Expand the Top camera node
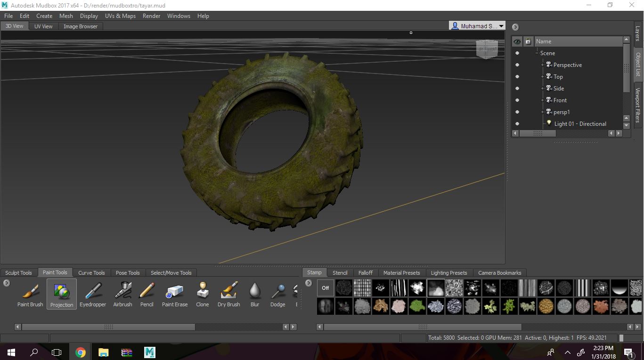Viewport: 644px width, 360px height. pos(543,77)
